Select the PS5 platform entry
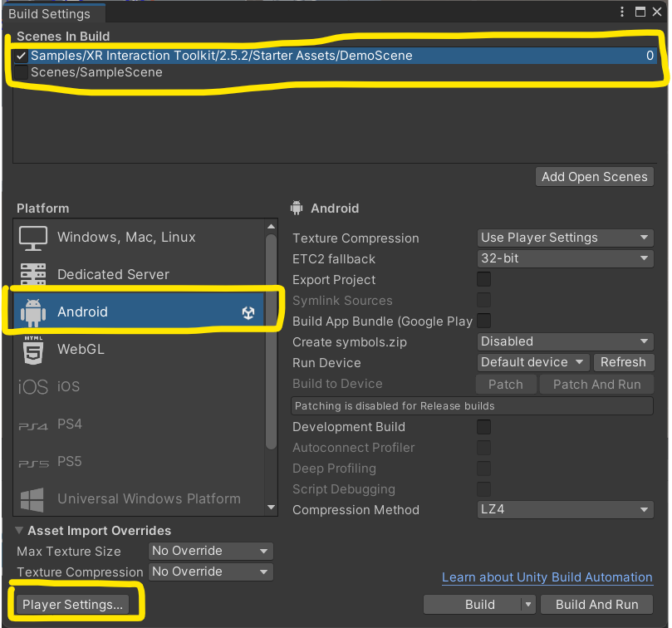 pyautogui.click(x=139, y=462)
